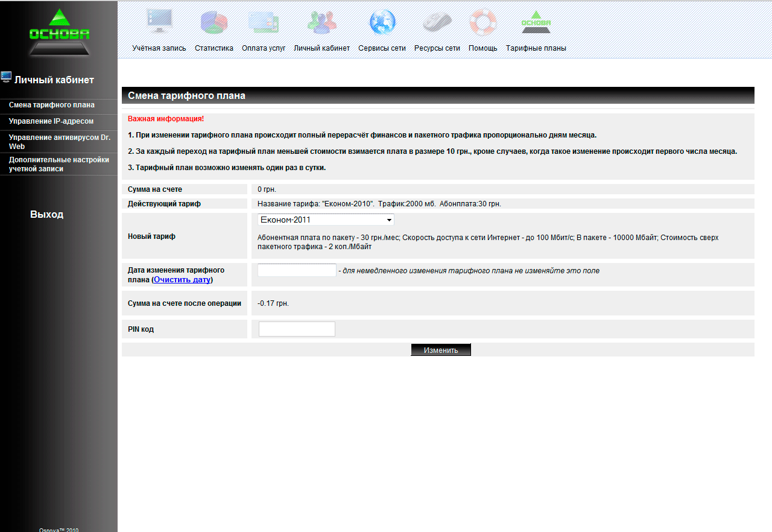Image resolution: width=772 pixels, height=532 pixels.
Task: Focus the tariff change date input field
Action: [297, 270]
